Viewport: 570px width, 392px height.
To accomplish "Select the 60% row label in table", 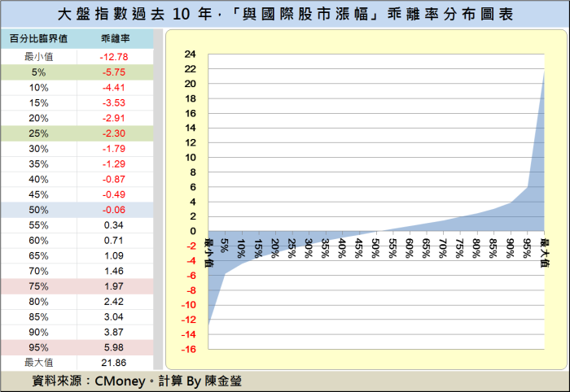I will pos(38,240).
